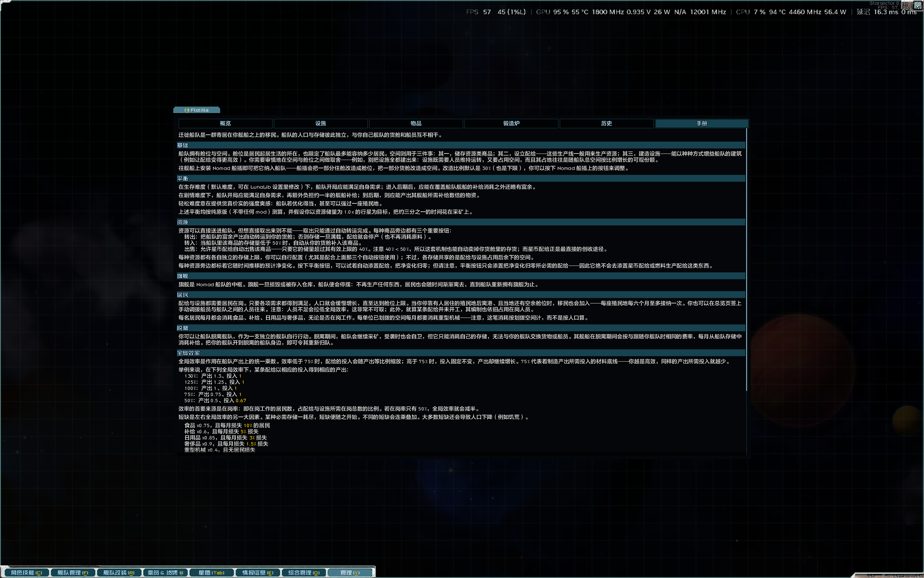Screen dimensions: 924x578
Task: Click the '食品 x0.75' shortage line
Action: click(x=227, y=425)
